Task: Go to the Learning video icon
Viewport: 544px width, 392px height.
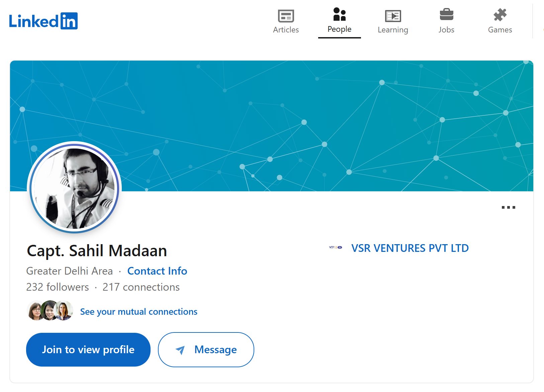Action: 393,16
